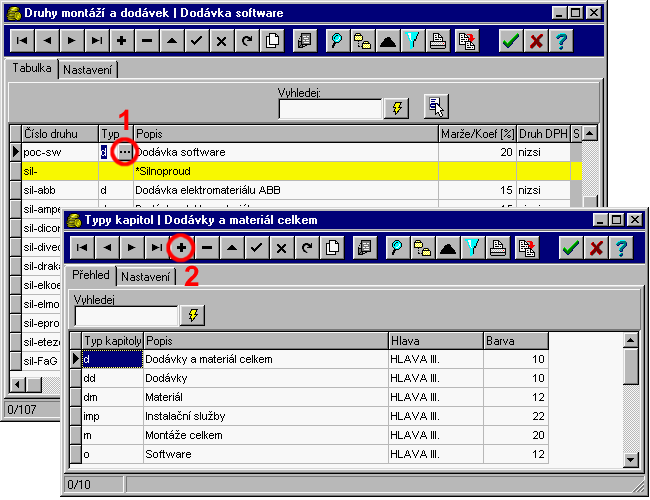Image resolution: width=650 pixels, height=500 pixels.
Task: Go to first record in Druhy montáží toolbar
Action: 21,41
